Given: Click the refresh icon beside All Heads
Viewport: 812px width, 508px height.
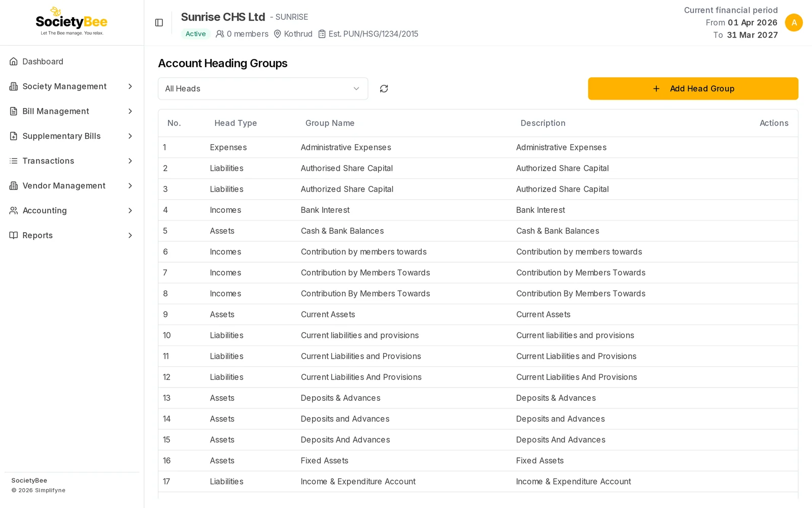Looking at the screenshot, I should point(384,88).
